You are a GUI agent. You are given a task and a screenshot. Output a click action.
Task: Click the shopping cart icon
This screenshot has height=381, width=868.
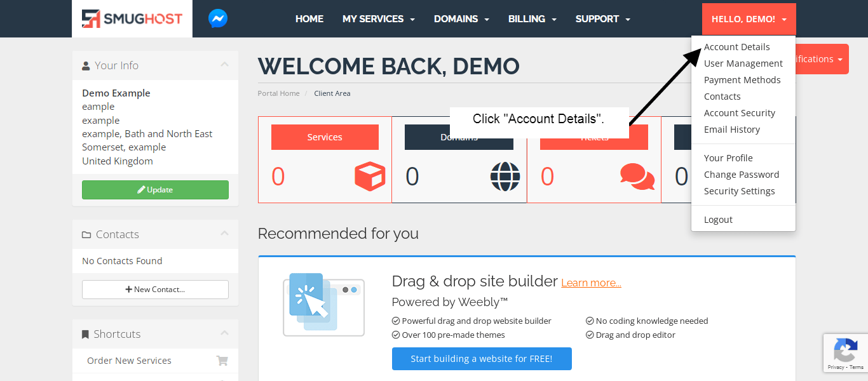click(222, 361)
